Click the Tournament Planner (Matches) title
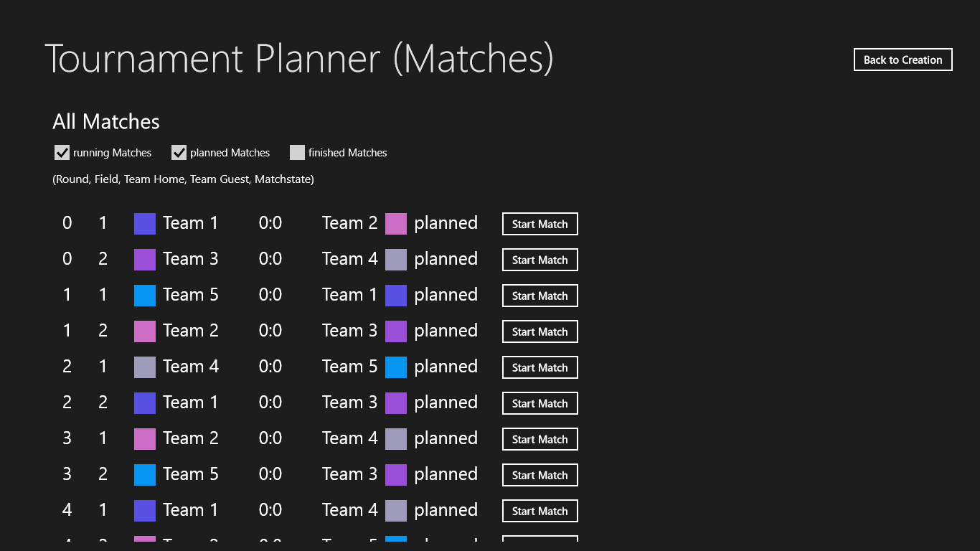 point(299,59)
